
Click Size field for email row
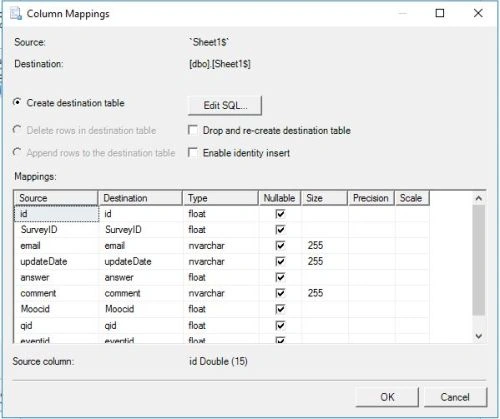point(325,246)
